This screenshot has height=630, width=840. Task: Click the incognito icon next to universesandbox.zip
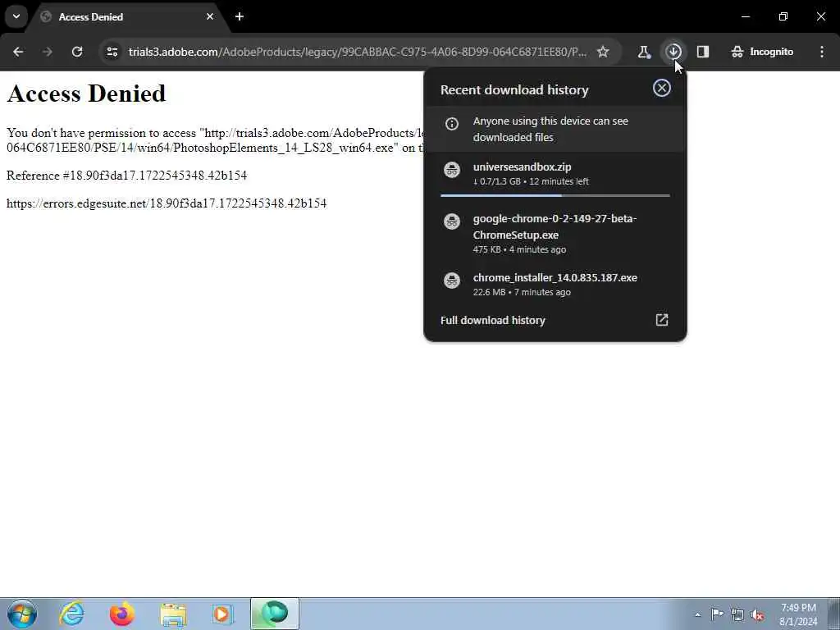[x=452, y=170]
